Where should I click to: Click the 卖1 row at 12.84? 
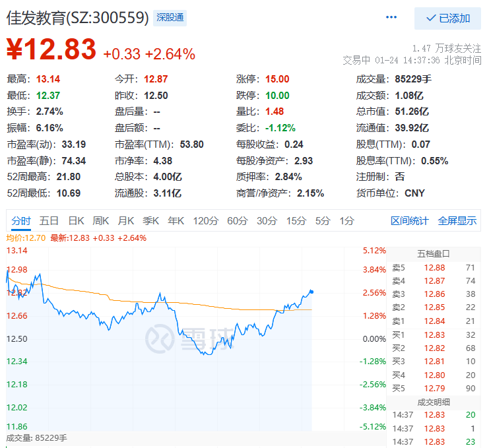tap(434, 321)
